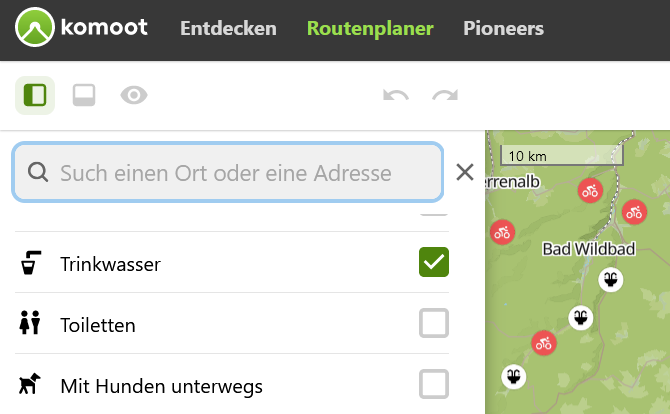Redo the last route change
Viewport: 670px width, 414px height.
444,96
